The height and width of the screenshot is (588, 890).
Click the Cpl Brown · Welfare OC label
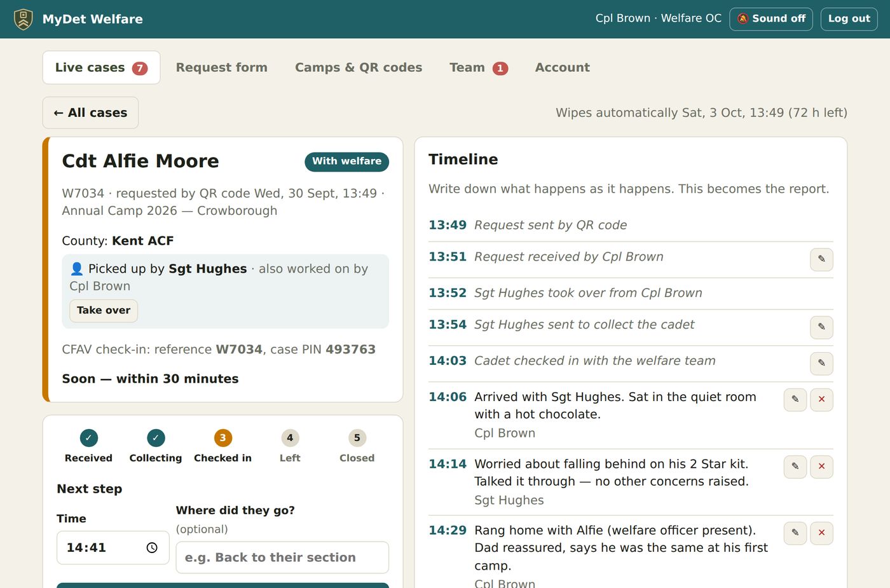point(659,18)
